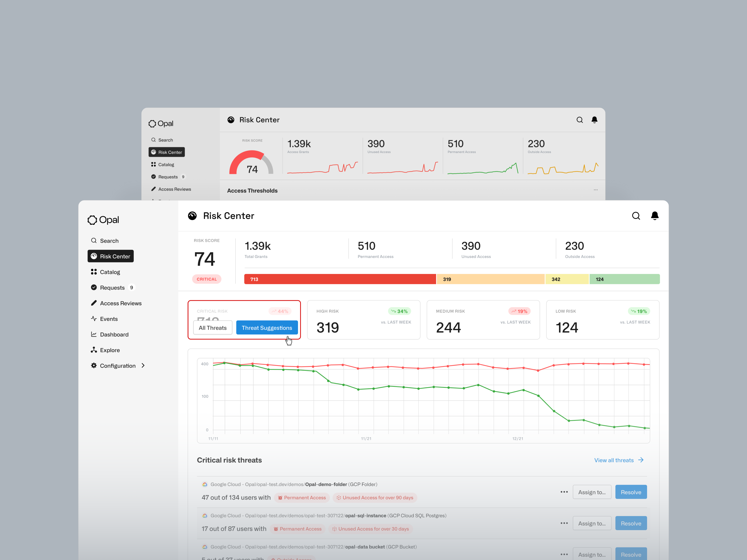Screen dimensions: 747x560
Task: Open the search magnifier in the top bar
Action: [x=636, y=216]
